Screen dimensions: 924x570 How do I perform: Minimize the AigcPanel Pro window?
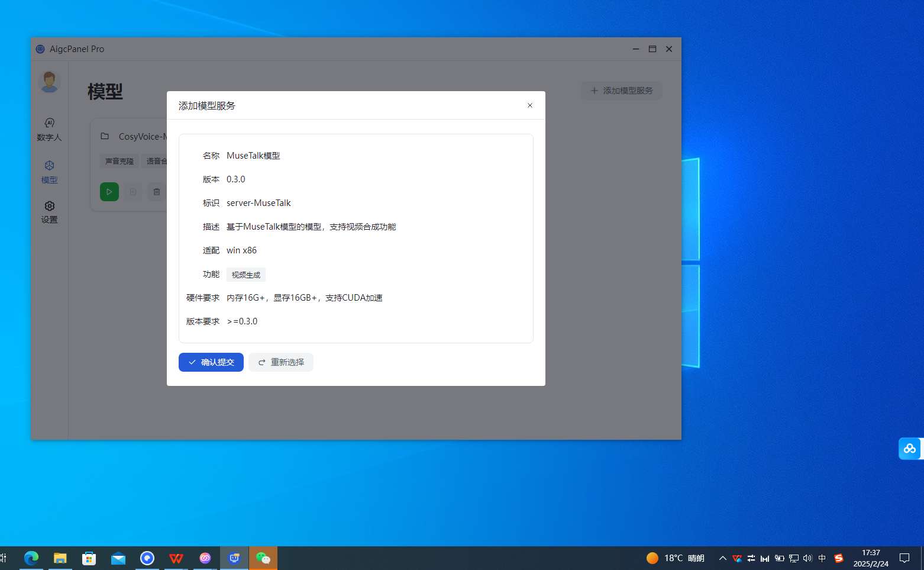point(636,49)
